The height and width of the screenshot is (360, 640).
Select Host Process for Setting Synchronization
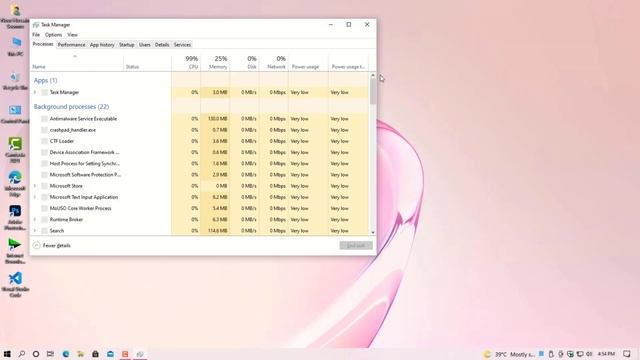point(200,164)
